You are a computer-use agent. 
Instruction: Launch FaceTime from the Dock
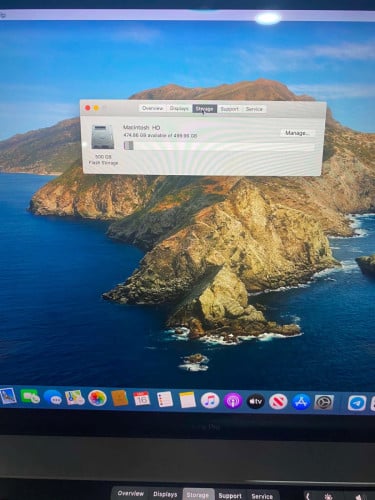[x=30, y=397]
